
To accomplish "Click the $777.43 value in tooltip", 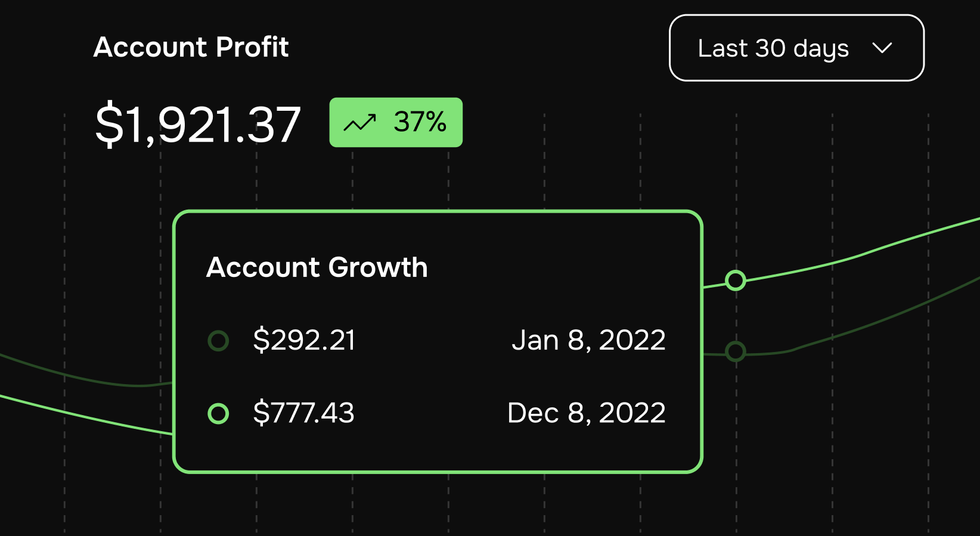I will tap(304, 413).
